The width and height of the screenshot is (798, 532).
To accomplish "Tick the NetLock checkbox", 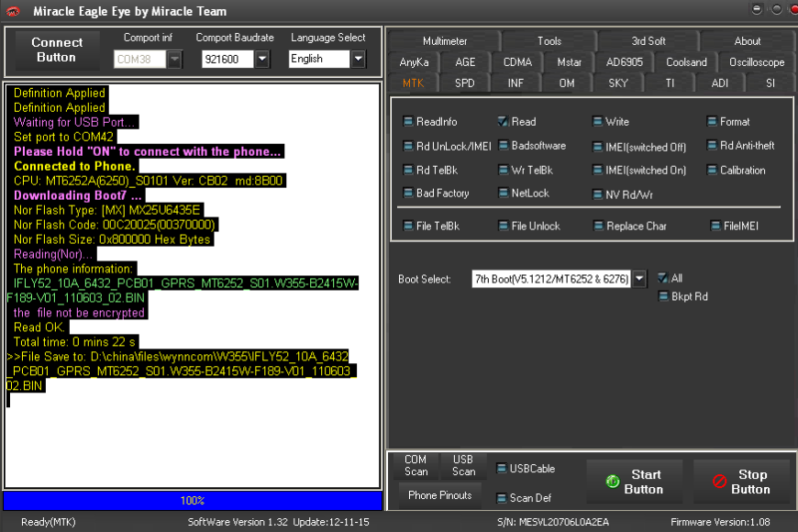I will click(x=503, y=193).
